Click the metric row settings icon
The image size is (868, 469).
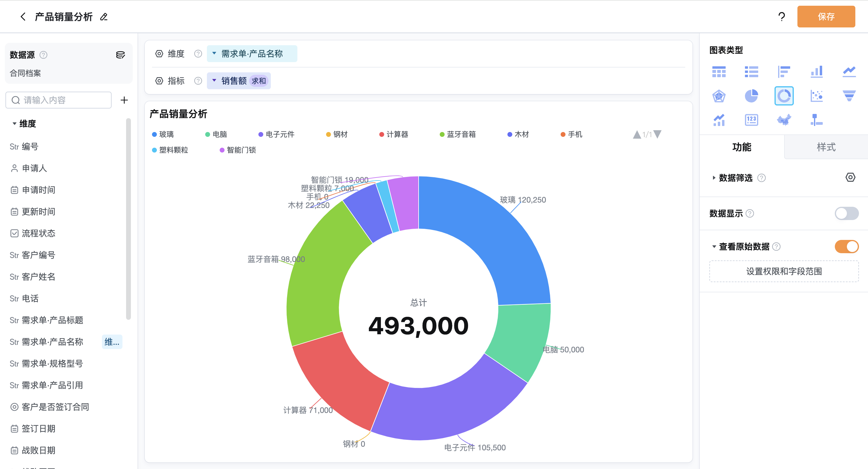[x=159, y=81]
